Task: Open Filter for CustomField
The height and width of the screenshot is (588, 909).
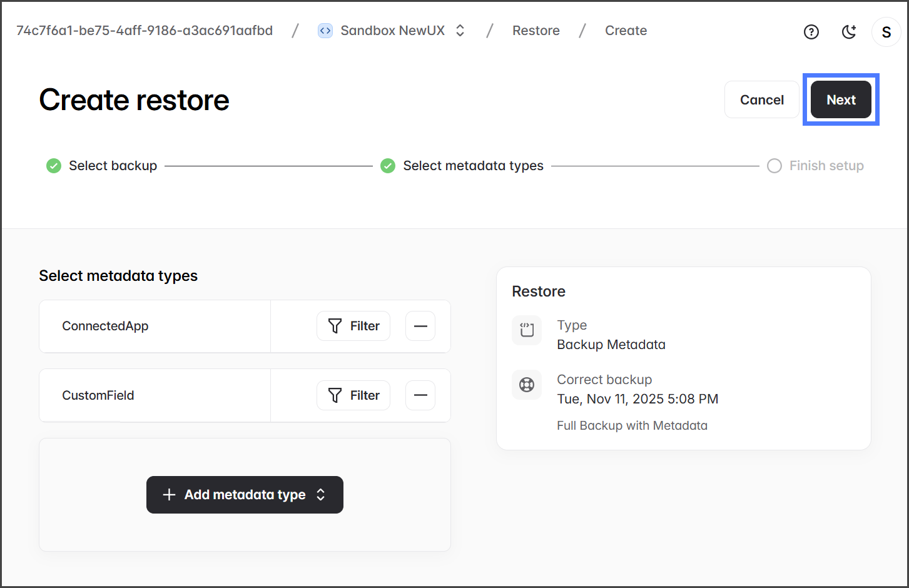Action: click(353, 395)
